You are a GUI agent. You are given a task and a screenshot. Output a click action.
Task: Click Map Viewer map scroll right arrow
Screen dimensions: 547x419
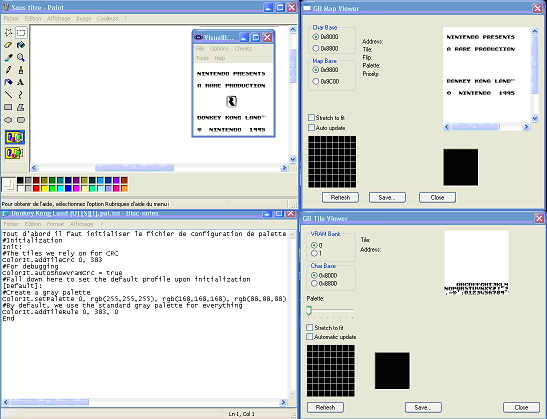coord(526,127)
